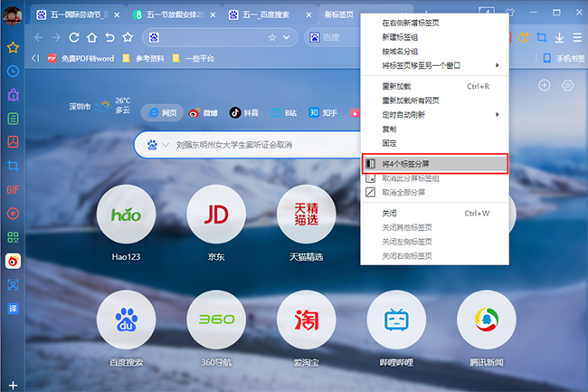Close the 五一_百度搜索 tab

coord(308,15)
